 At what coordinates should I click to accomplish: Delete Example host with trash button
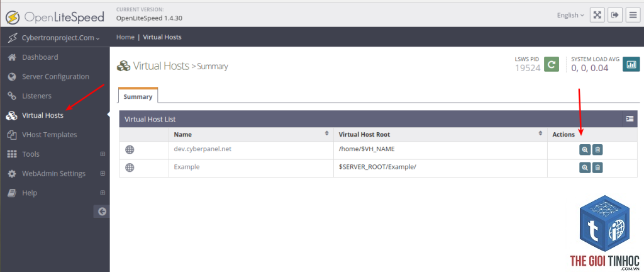pyautogui.click(x=597, y=167)
